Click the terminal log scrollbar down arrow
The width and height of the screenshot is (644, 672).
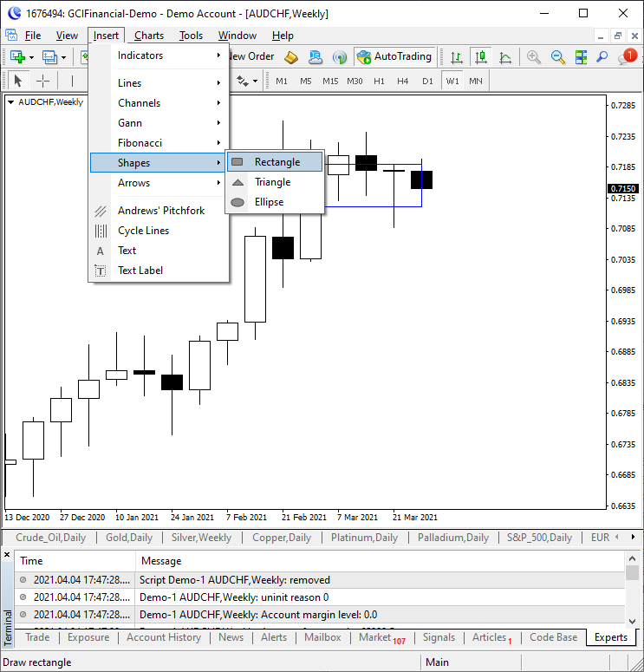click(632, 621)
